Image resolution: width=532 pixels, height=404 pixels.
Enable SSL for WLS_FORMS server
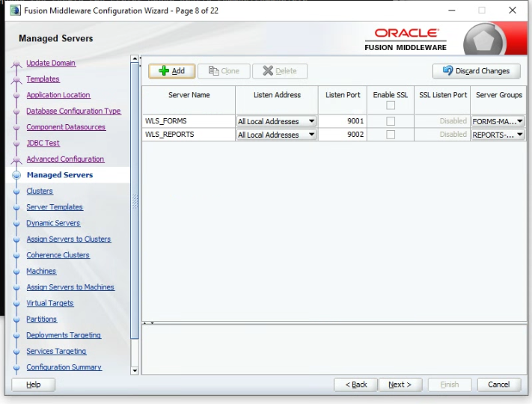coord(391,121)
